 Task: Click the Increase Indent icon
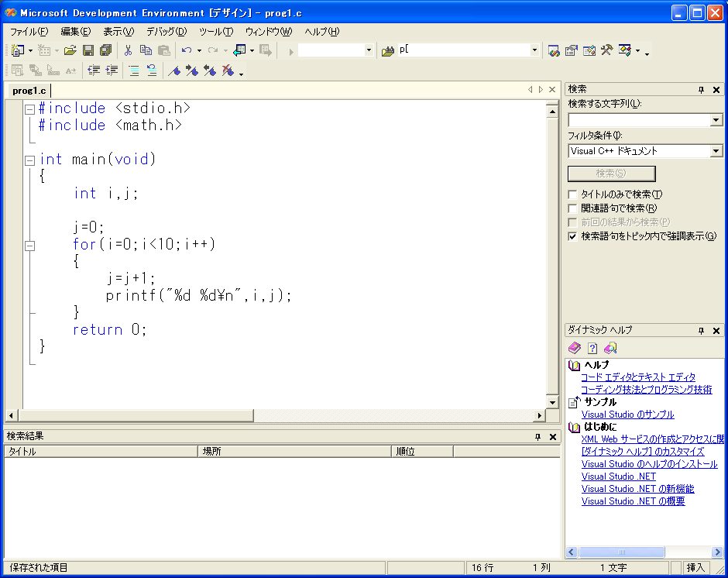click(112, 71)
